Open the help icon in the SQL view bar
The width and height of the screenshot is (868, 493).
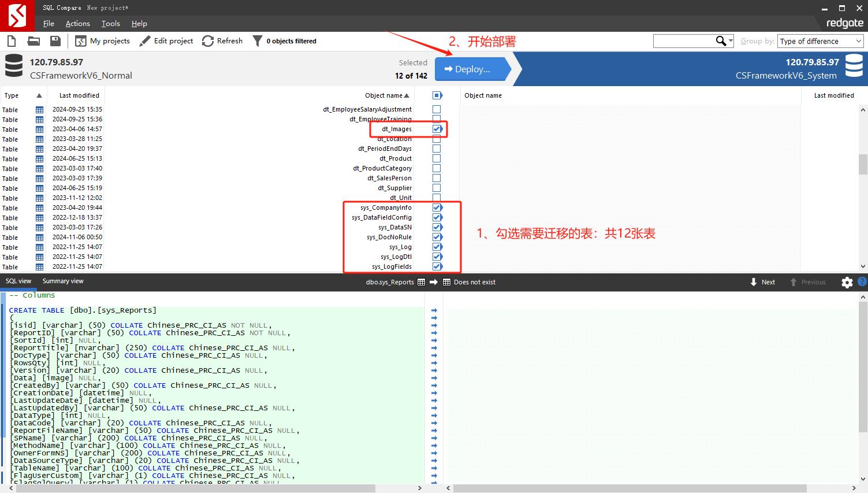coord(862,281)
